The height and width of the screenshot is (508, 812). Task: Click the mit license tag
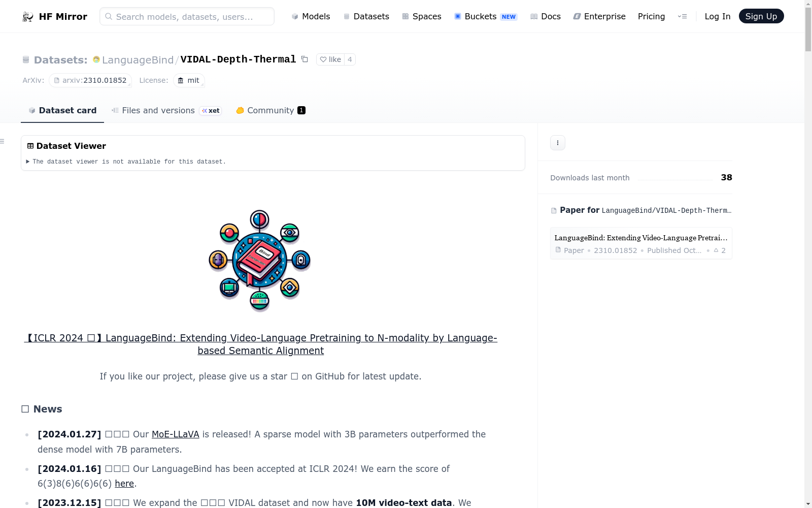click(x=189, y=80)
